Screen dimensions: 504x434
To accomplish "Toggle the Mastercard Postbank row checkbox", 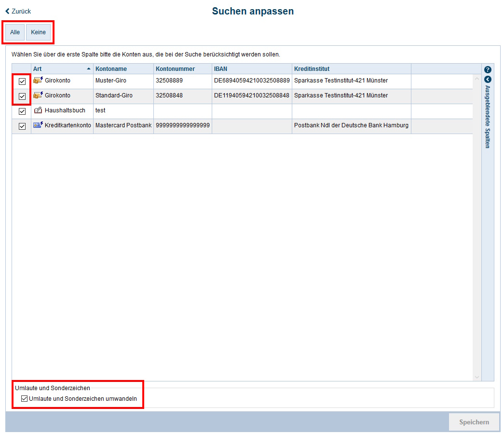I will coord(22,126).
